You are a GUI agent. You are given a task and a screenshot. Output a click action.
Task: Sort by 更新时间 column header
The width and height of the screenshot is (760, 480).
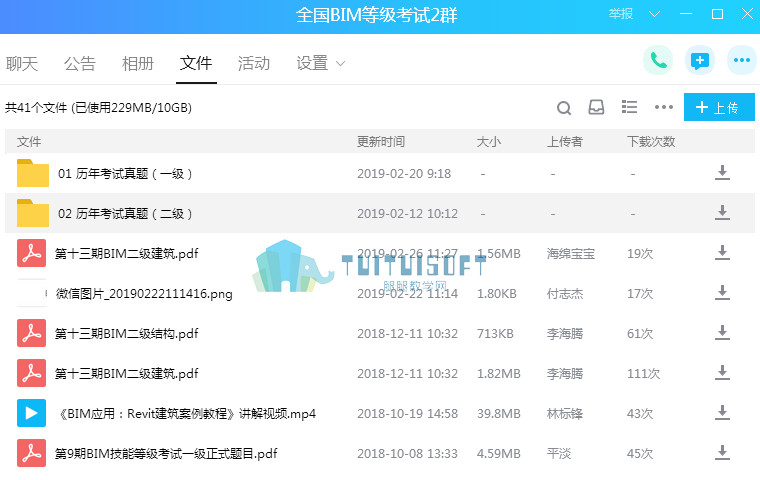[x=381, y=142]
